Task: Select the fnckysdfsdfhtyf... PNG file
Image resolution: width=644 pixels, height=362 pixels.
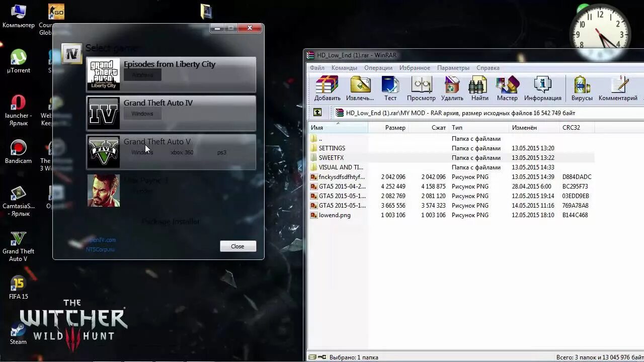Action: pyautogui.click(x=451, y=177)
